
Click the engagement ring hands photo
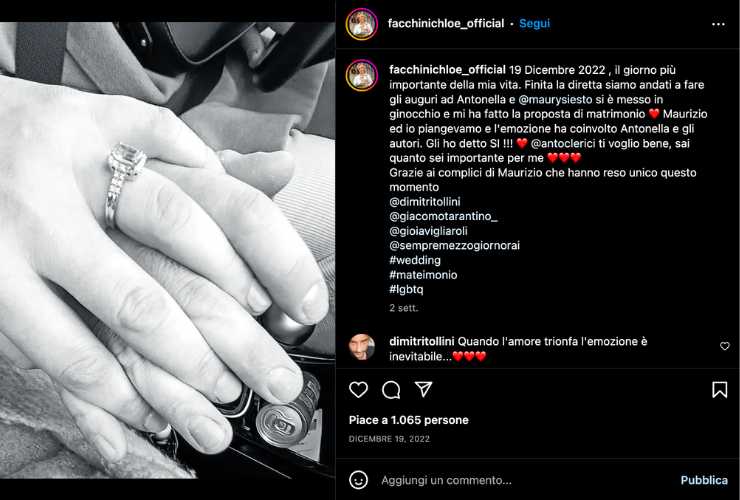pos(168,250)
